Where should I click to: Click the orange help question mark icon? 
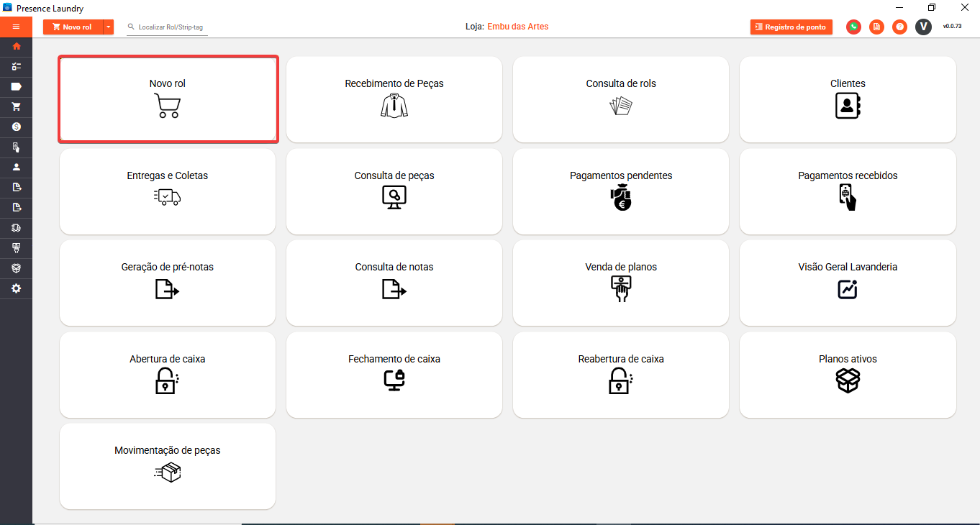click(899, 27)
